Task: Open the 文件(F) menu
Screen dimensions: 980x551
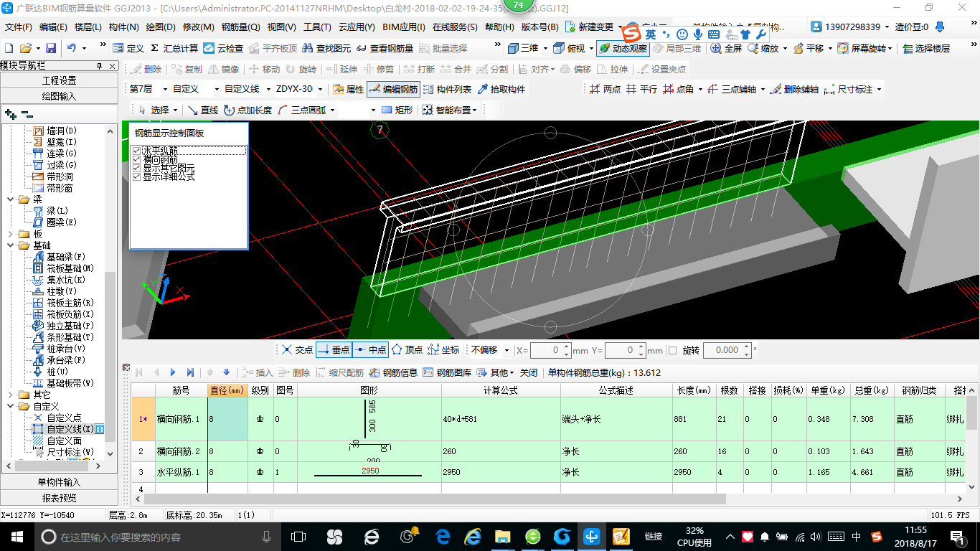Action: 19,27
